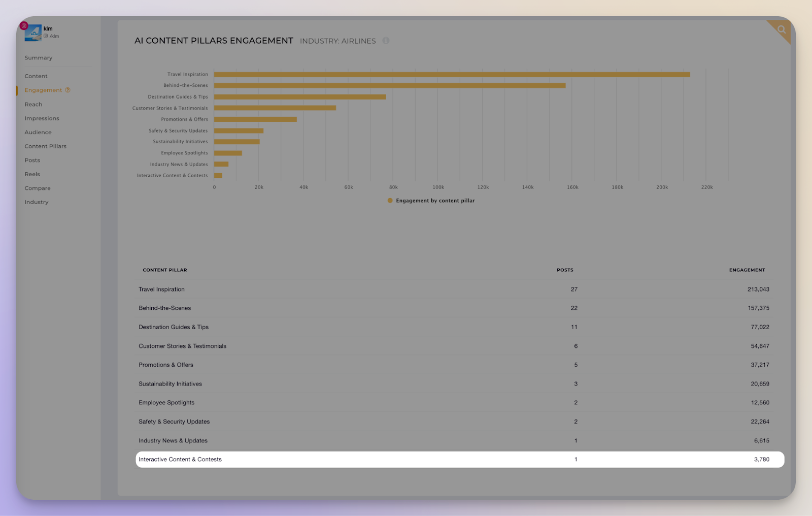The image size is (812, 516).
Task: Click the /klm handle under profile name
Action: [x=54, y=36]
